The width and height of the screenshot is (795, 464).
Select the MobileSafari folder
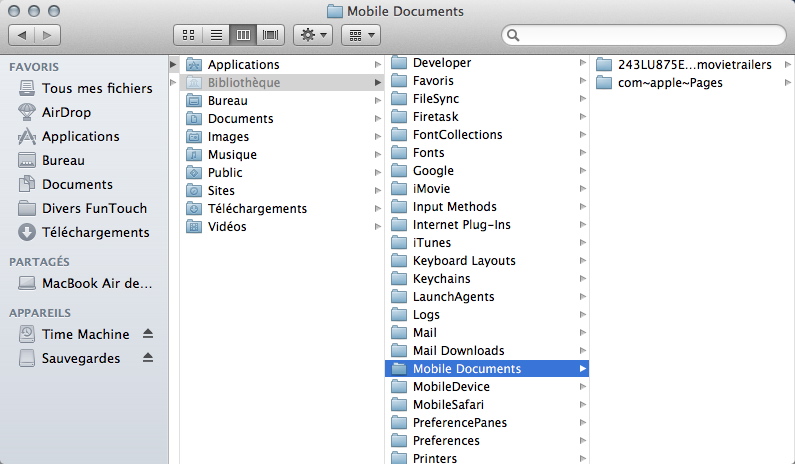(x=487, y=405)
